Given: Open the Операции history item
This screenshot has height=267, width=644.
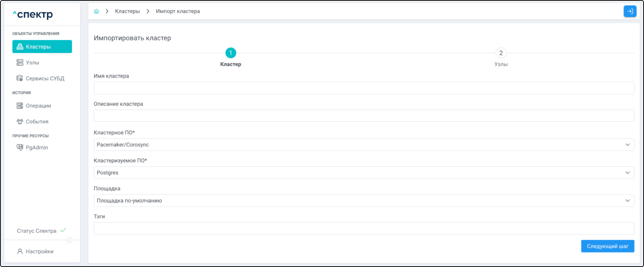Looking at the screenshot, I should [x=42, y=106].
